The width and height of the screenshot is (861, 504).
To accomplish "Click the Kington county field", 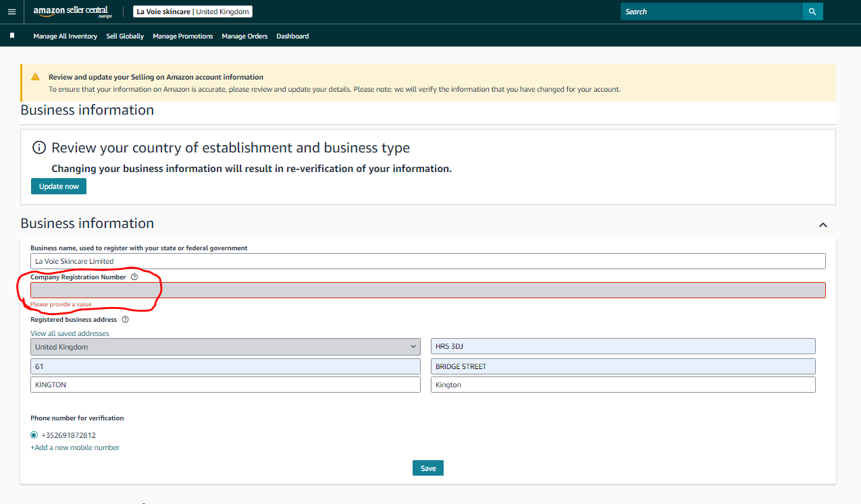I will 623,385.
